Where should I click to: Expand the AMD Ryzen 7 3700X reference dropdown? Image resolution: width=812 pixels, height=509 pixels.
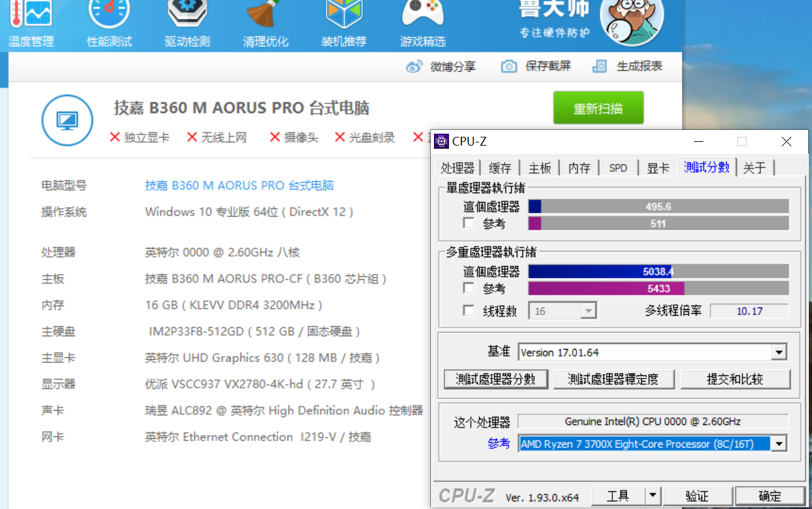(779, 444)
